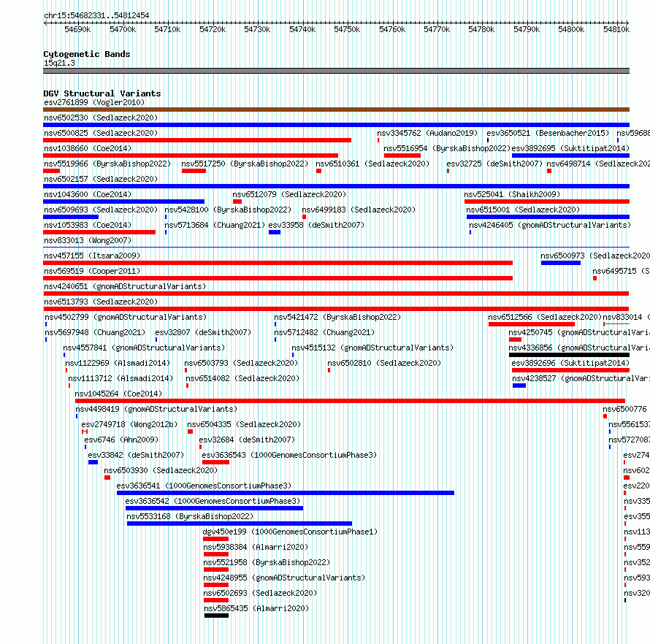This screenshot has height=644, width=650.
Task: Select nsv5533168 (ByrskaBishop2022) label
Action: tap(190, 516)
